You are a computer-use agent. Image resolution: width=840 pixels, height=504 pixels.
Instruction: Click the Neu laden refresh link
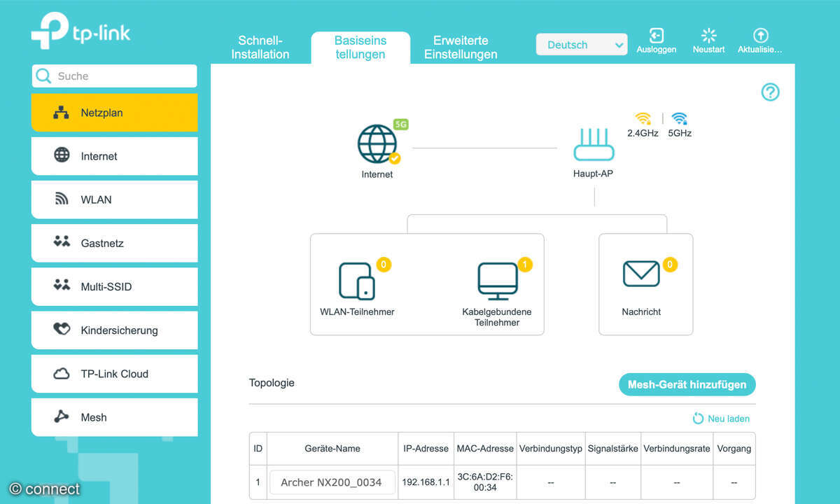pyautogui.click(x=721, y=419)
